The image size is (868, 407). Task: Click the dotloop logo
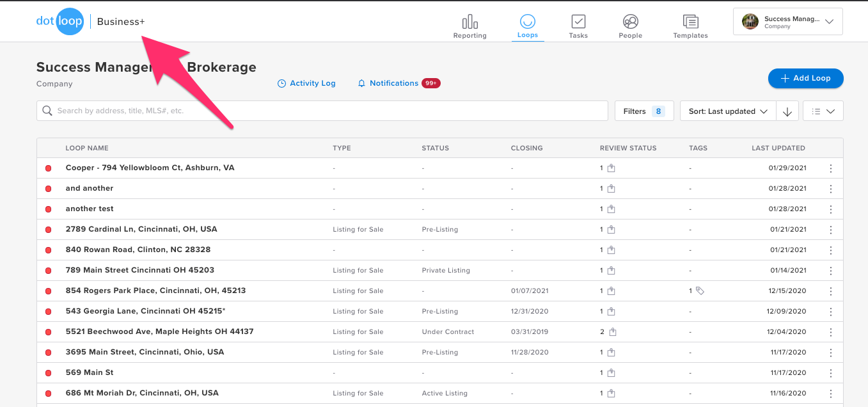click(x=59, y=22)
